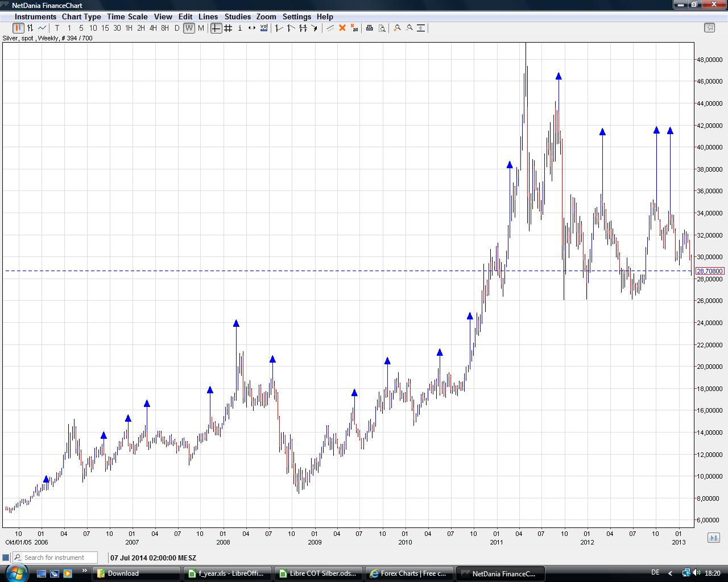Open the Settings menu

coord(297,16)
